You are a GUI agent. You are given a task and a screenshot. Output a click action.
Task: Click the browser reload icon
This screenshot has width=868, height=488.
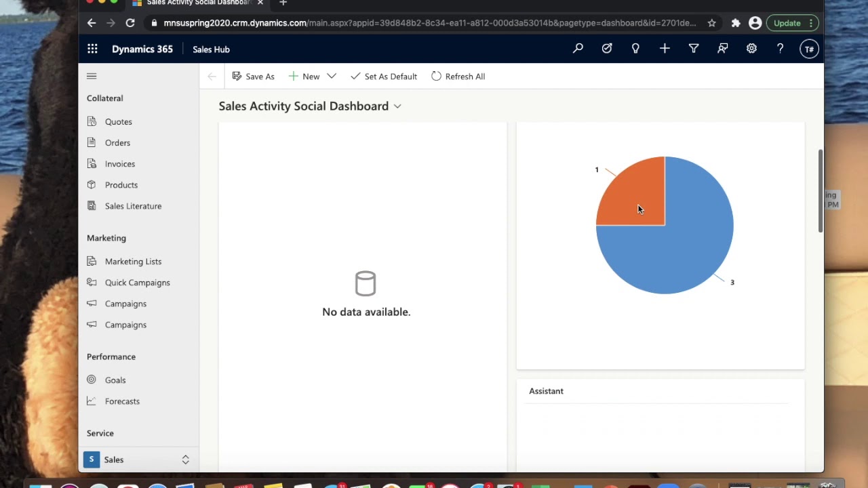pos(130,23)
